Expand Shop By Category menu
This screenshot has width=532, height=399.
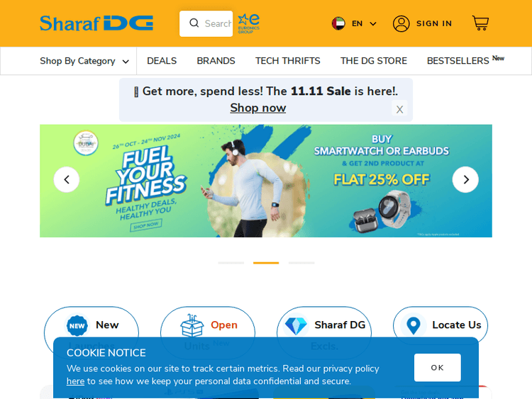tap(84, 61)
